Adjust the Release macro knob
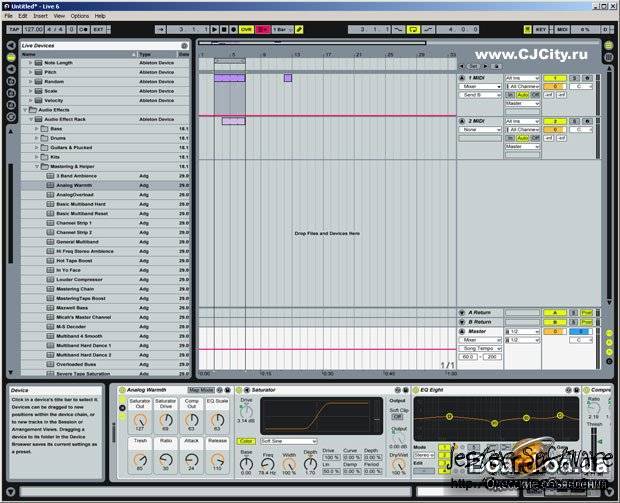The image size is (620, 503). pyautogui.click(x=217, y=460)
